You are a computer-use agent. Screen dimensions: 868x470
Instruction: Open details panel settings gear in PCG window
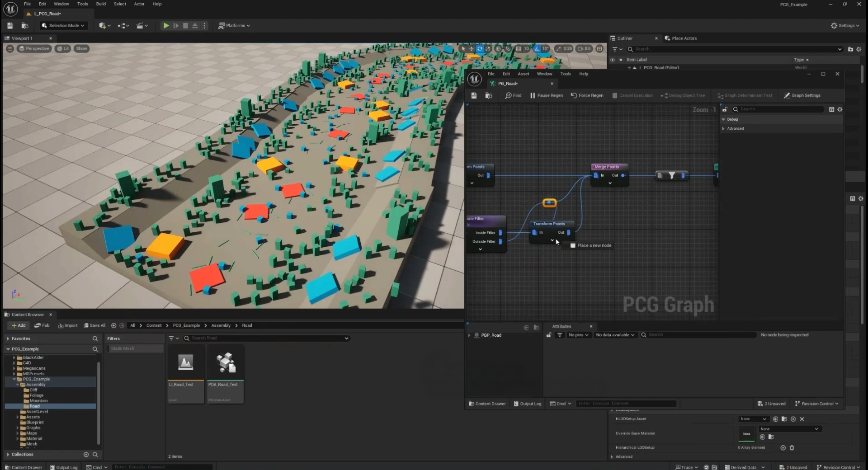pos(840,109)
